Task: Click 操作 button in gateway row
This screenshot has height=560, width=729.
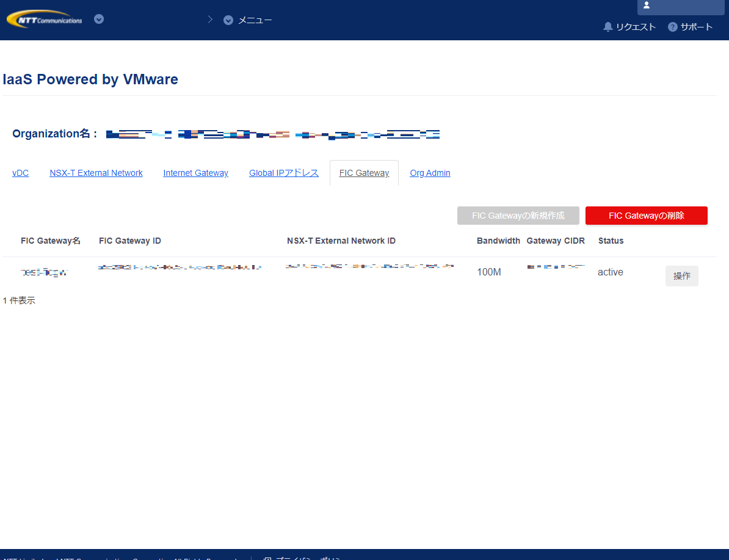Action: pos(681,276)
